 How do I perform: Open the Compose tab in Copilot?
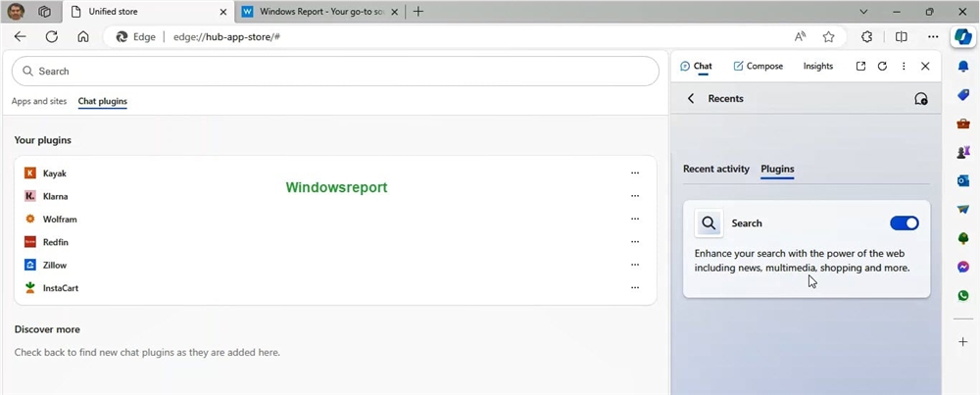pos(758,67)
